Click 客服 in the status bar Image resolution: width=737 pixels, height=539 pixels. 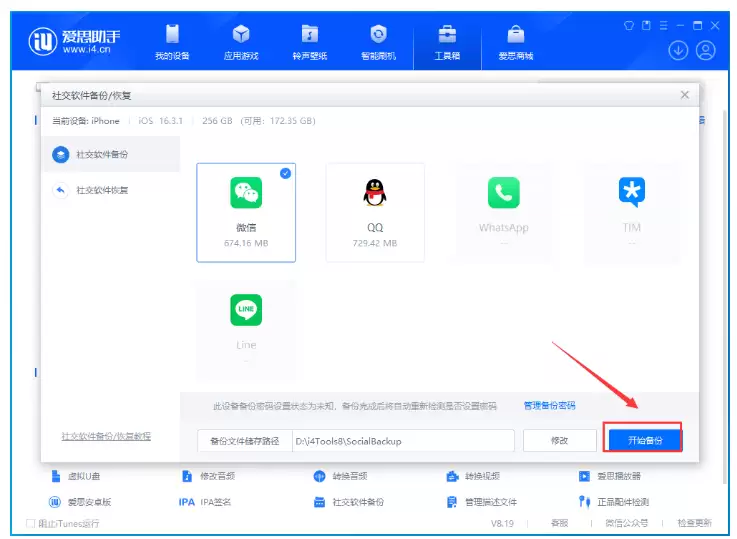tap(559, 523)
